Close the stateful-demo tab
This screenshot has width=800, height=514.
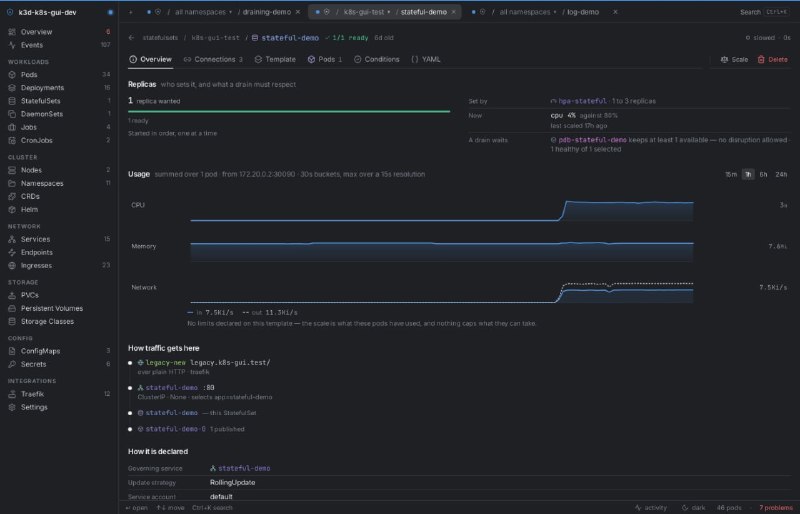coord(454,12)
